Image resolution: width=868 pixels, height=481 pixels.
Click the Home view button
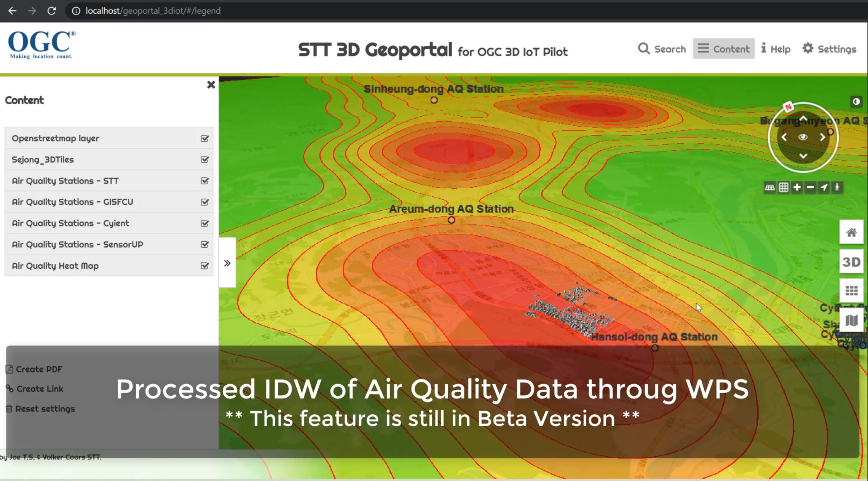coord(852,232)
